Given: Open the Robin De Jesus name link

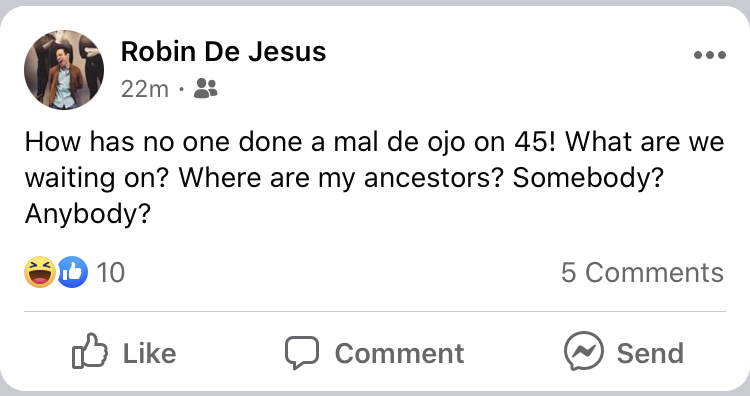Looking at the screenshot, I should coord(223,51).
